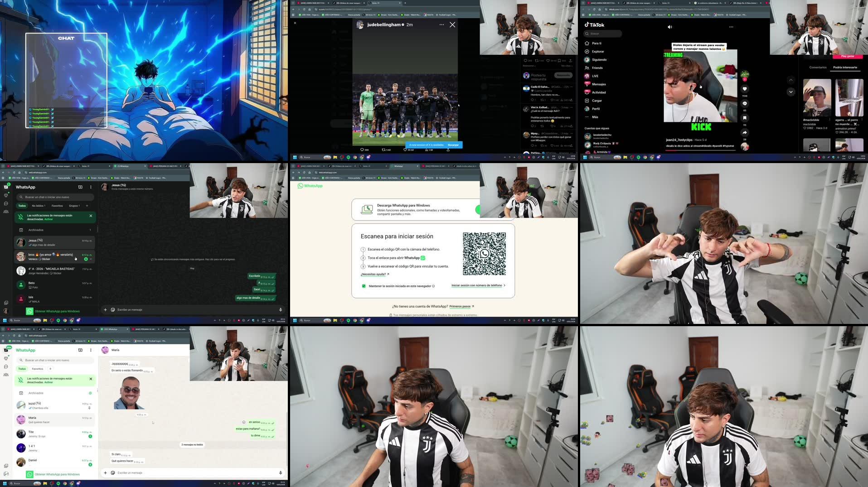The image size is (868, 487).
Task: Click the red Play game button on TikTok
Action: [x=847, y=56]
